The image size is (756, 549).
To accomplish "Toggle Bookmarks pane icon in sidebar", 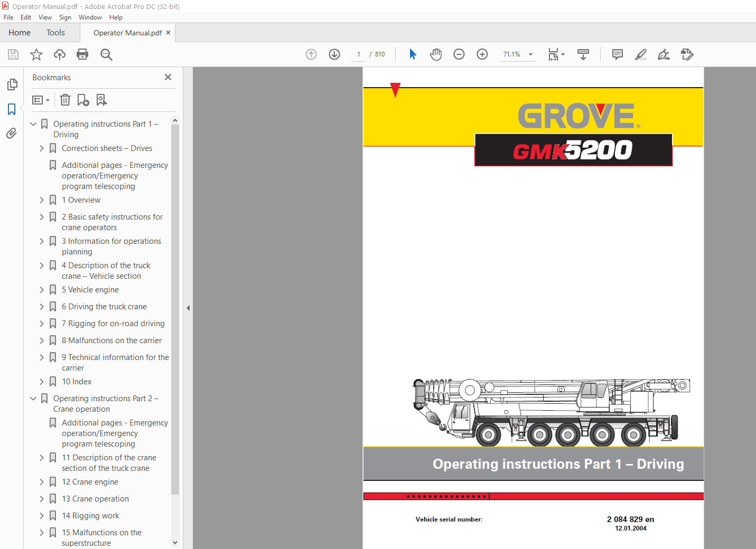I will [x=12, y=109].
